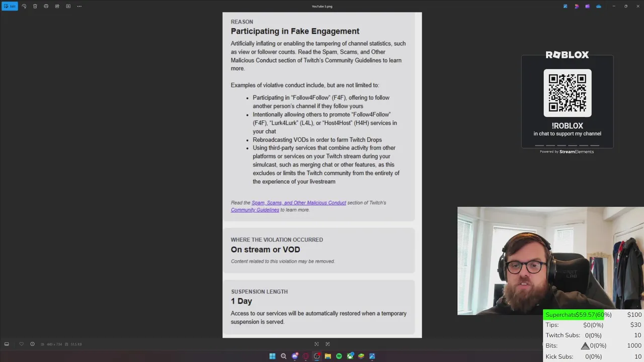
Task: Open the three-dot See more menu
Action: (x=79, y=6)
